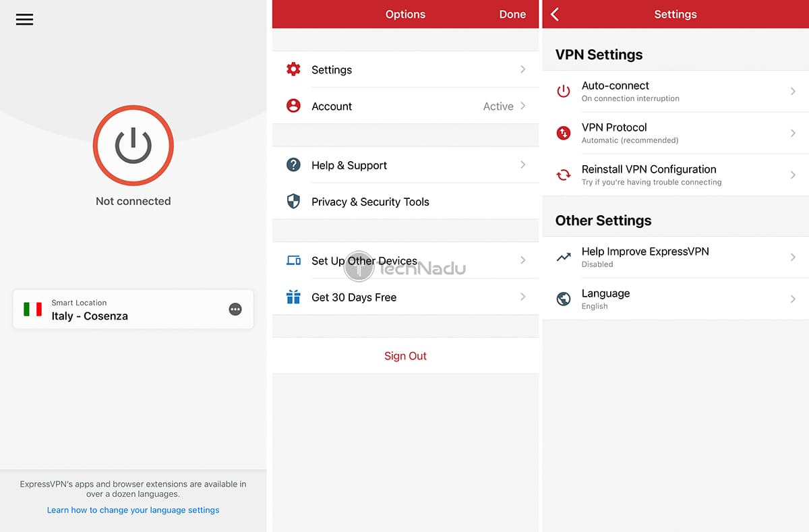This screenshot has height=532, width=809.
Task: Click the Set Up Other Devices icon
Action: coord(293,260)
